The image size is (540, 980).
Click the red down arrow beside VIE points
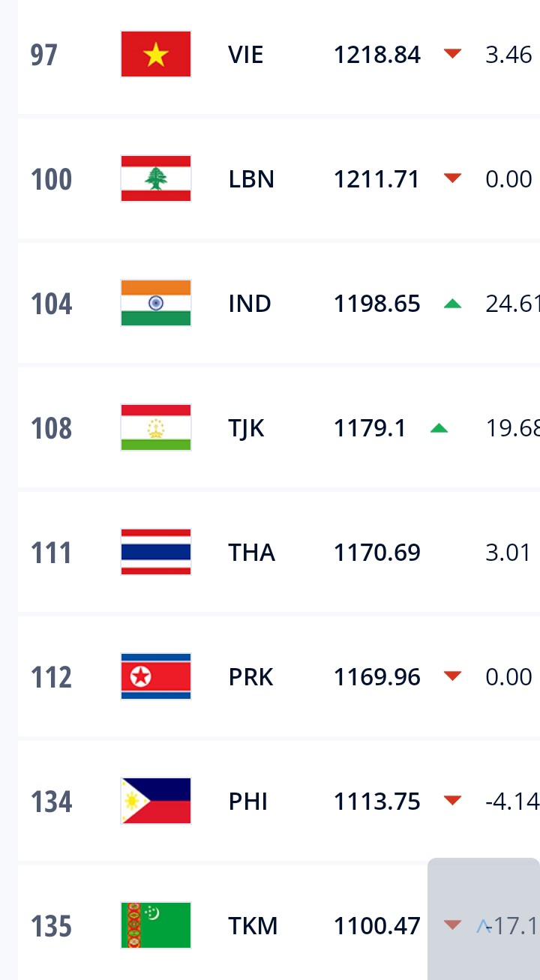[x=452, y=54]
